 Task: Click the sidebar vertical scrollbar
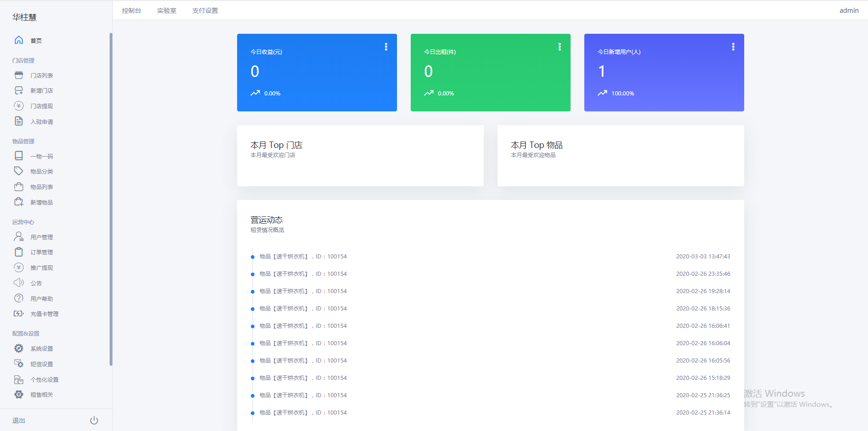click(111, 199)
